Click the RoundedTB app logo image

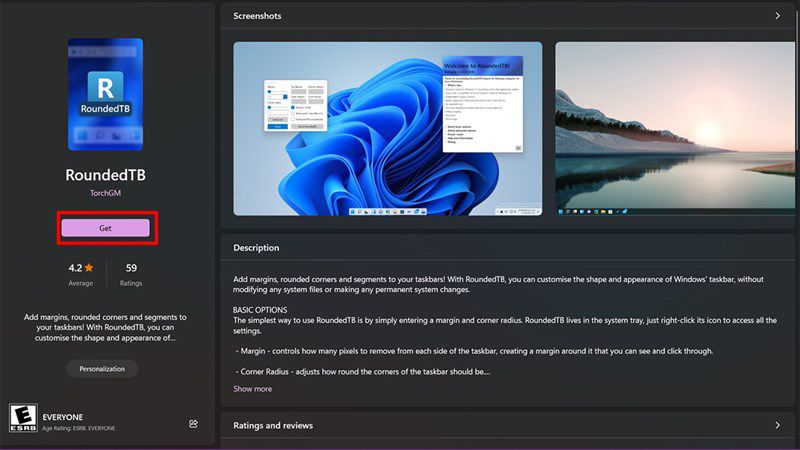point(106,94)
